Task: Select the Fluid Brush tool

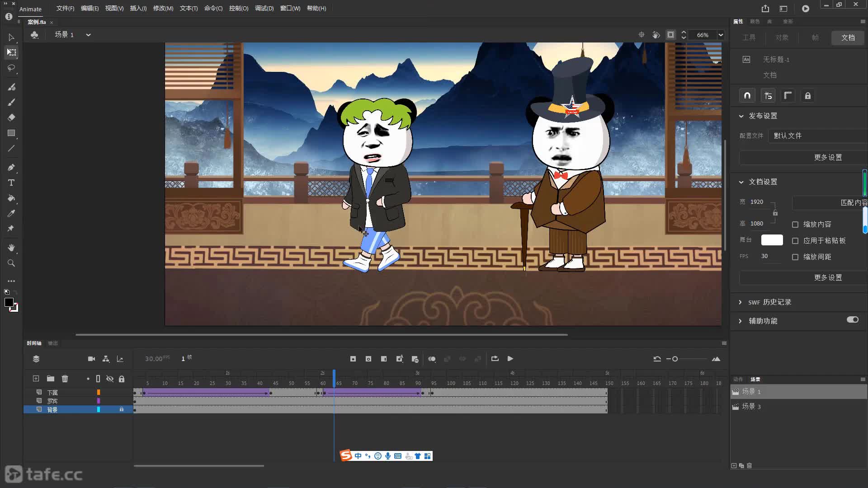Action: pos(11,87)
